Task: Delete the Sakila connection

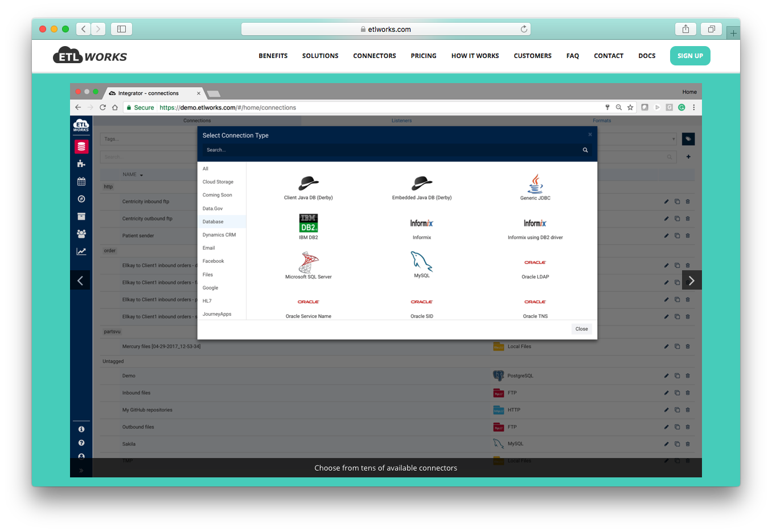Action: click(688, 444)
